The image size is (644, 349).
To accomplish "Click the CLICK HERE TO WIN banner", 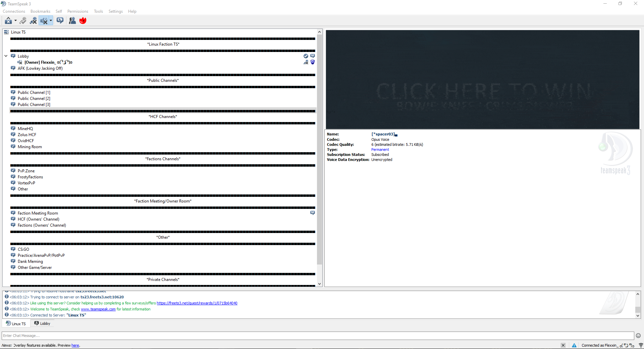I will coord(483,79).
